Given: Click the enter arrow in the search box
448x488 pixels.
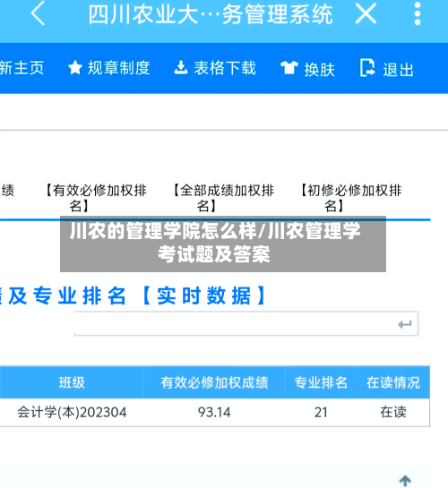Looking at the screenshot, I should (x=405, y=324).
